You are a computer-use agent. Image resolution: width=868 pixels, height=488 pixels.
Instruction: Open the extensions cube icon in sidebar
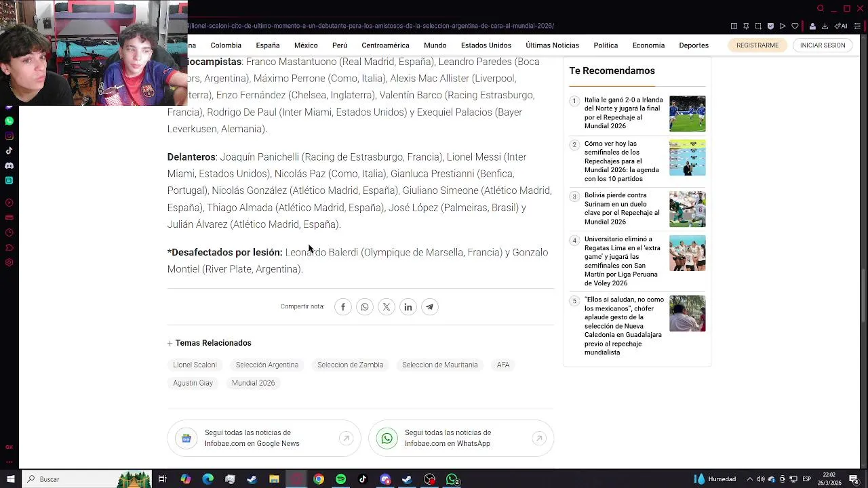tap(9, 247)
